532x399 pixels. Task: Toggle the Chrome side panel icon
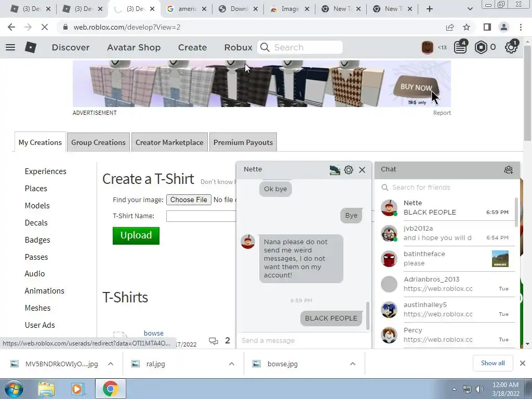pyautogui.click(x=487, y=27)
